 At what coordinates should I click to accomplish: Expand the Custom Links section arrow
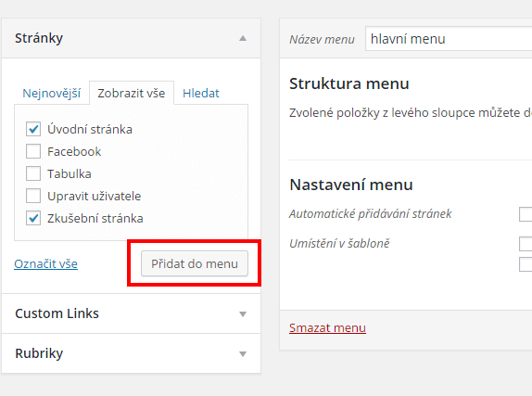tap(243, 314)
